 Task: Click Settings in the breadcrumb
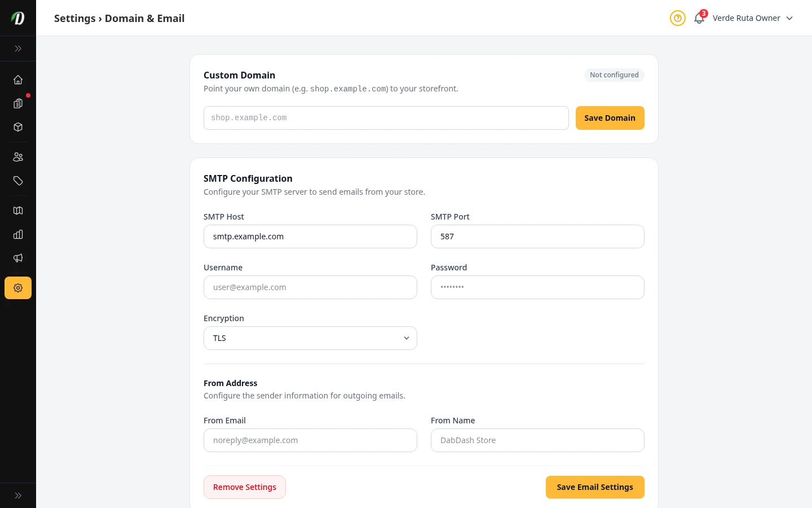pos(74,18)
